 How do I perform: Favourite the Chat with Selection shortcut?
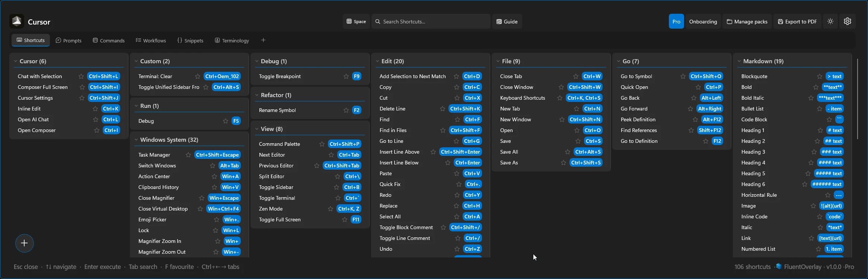point(81,76)
